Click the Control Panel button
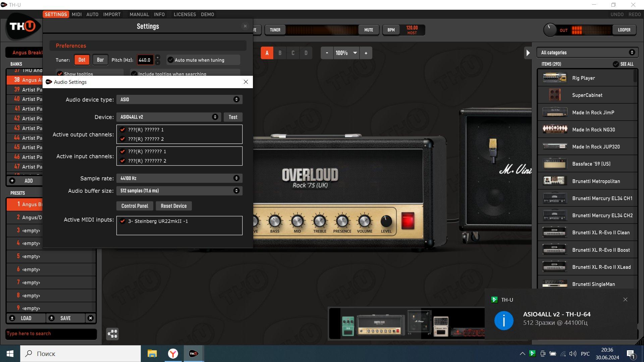This screenshot has height=362, width=644. (135, 206)
